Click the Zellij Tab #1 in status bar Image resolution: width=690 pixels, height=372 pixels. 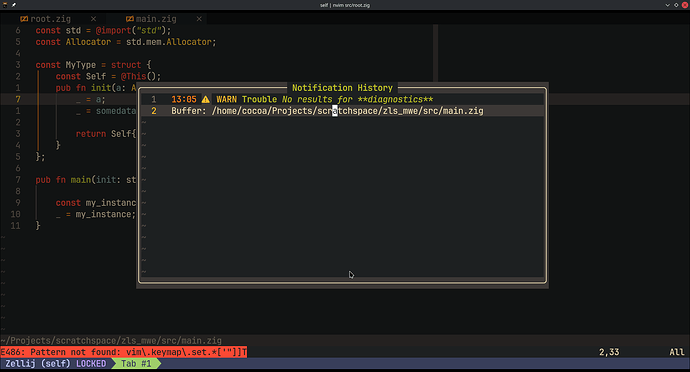[136, 364]
